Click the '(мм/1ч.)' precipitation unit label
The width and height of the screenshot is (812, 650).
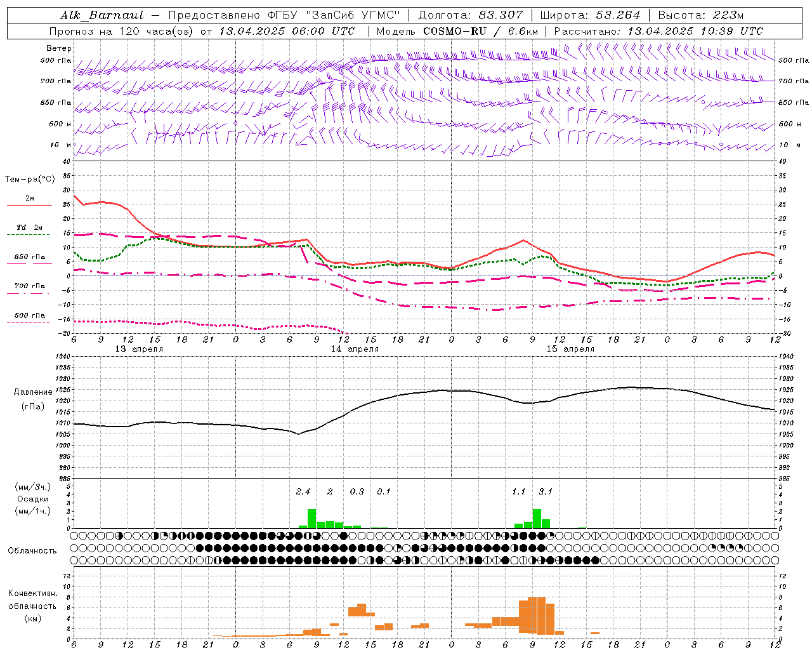tap(32, 511)
